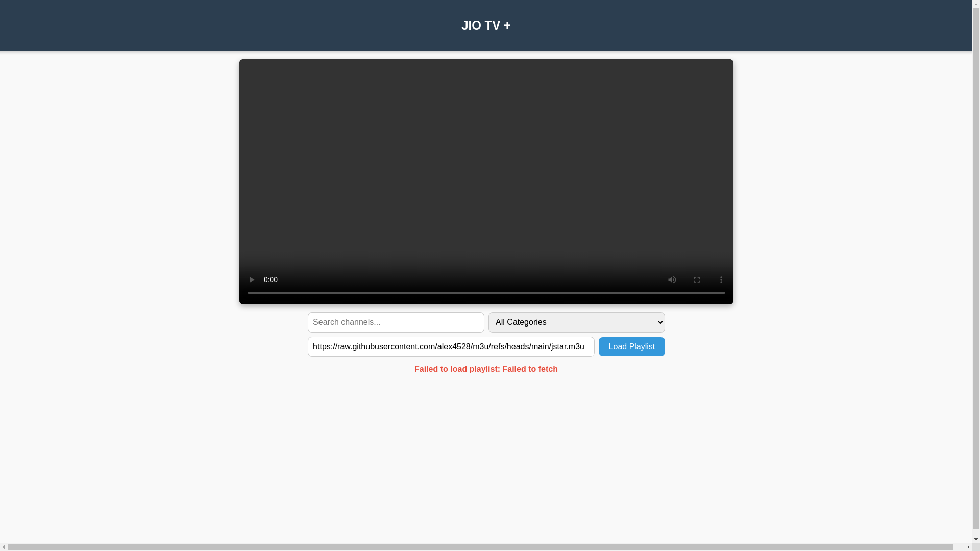Play the video in the player

point(252,280)
